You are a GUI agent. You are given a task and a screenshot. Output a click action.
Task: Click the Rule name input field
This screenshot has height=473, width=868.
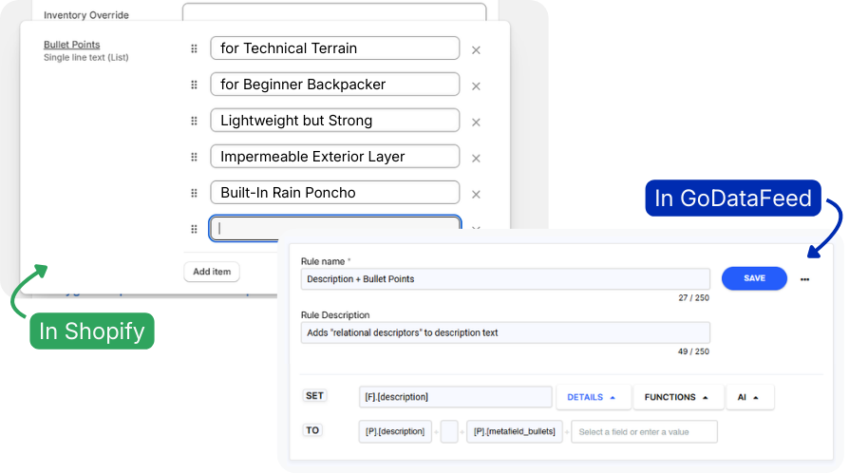[505, 279]
